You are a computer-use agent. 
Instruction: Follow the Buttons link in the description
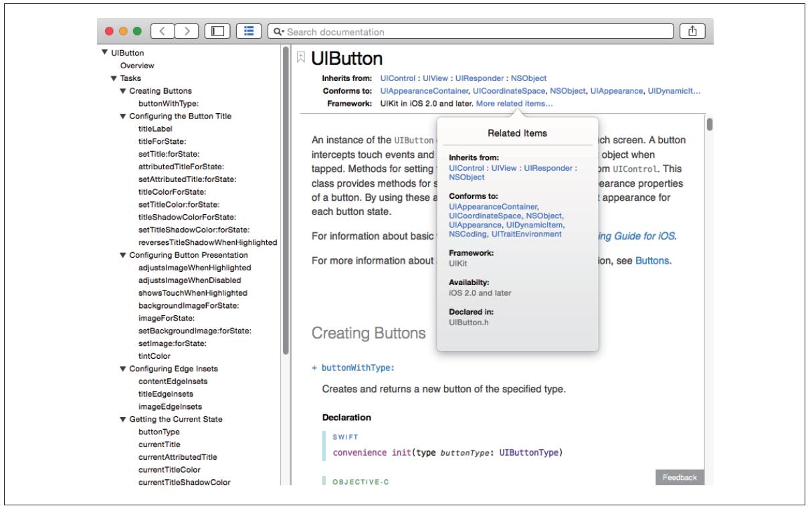click(651, 260)
